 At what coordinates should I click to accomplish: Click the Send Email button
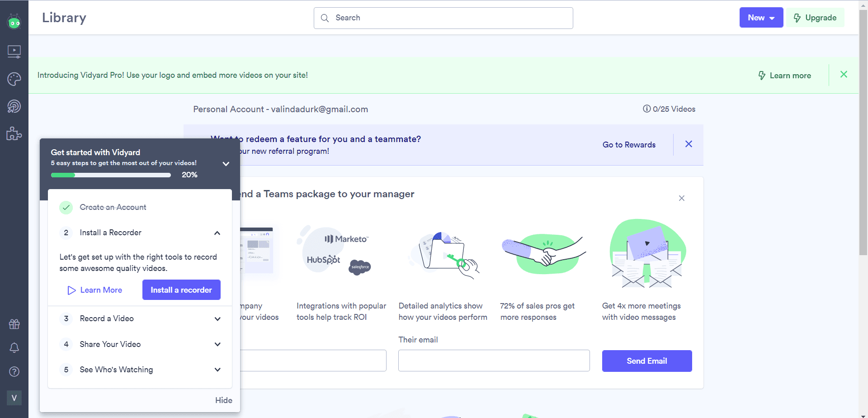click(x=647, y=361)
